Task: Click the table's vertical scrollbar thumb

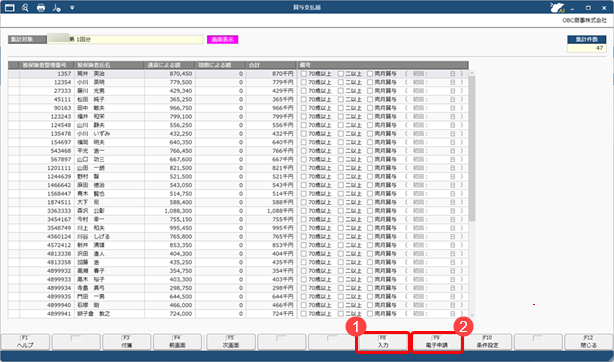Action: click(472, 148)
